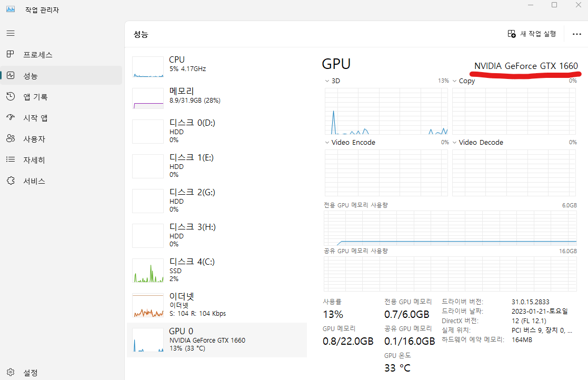
Task: Select the GPU 0 performance item
Action: tap(217, 340)
